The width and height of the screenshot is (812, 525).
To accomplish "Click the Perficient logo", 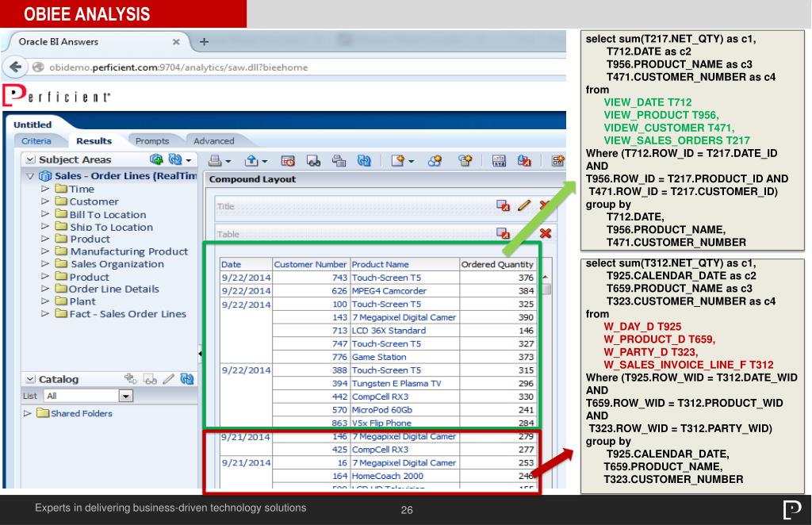I will pos(57,95).
